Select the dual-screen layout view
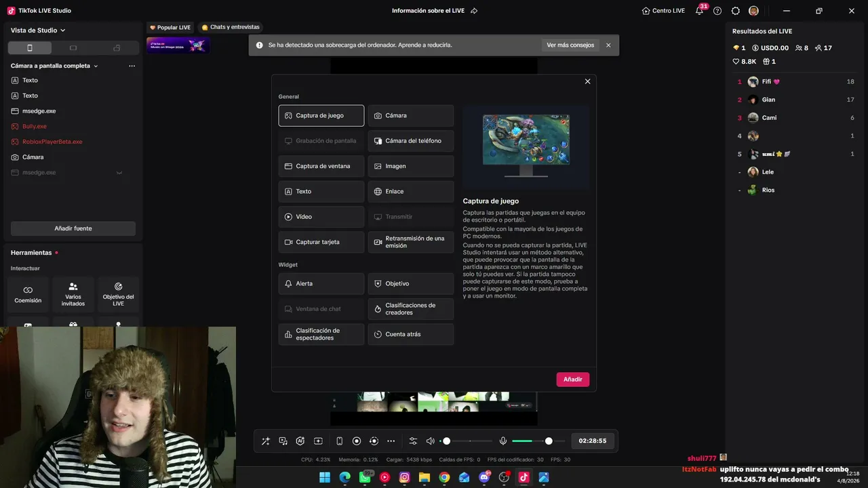Screen dimensions: 868x488 (x=117, y=48)
